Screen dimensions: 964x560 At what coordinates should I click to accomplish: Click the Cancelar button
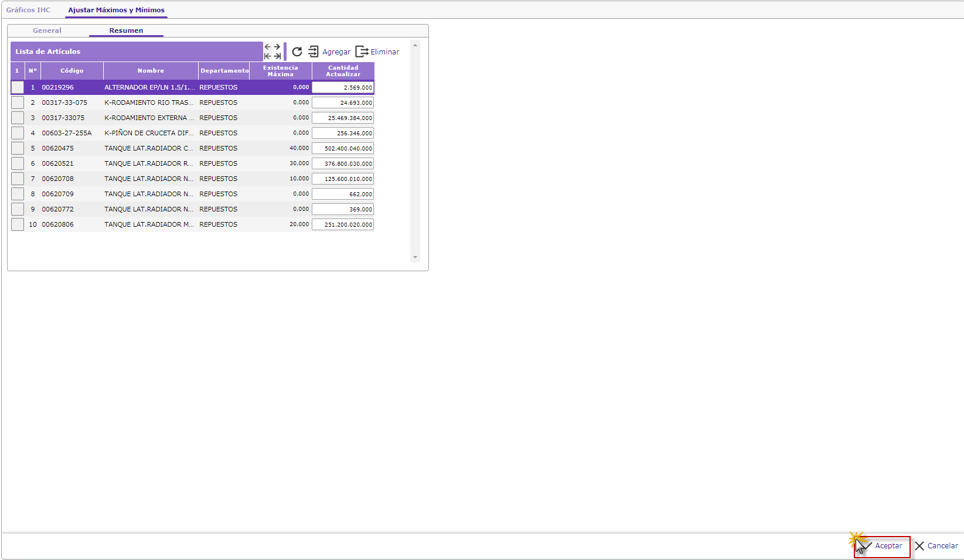(936, 546)
